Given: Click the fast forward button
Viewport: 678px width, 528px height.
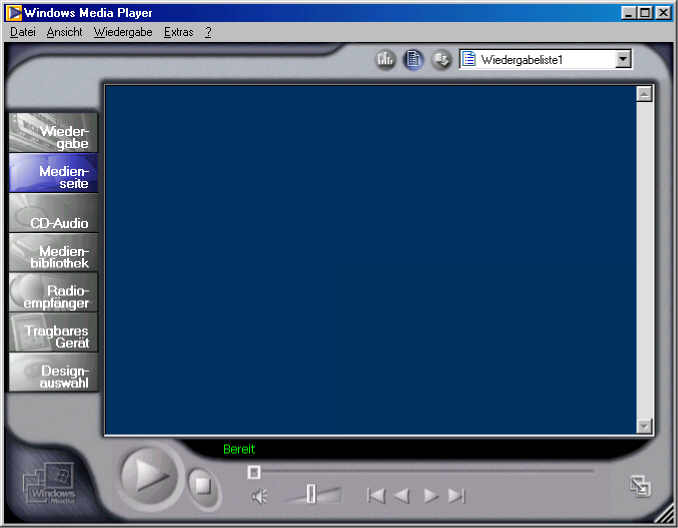Looking at the screenshot, I should [430, 496].
